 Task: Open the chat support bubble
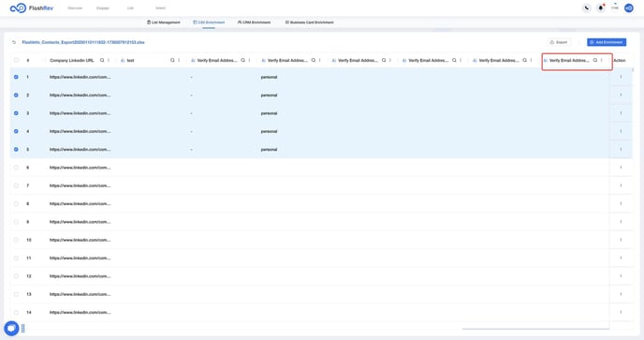pos(11,328)
